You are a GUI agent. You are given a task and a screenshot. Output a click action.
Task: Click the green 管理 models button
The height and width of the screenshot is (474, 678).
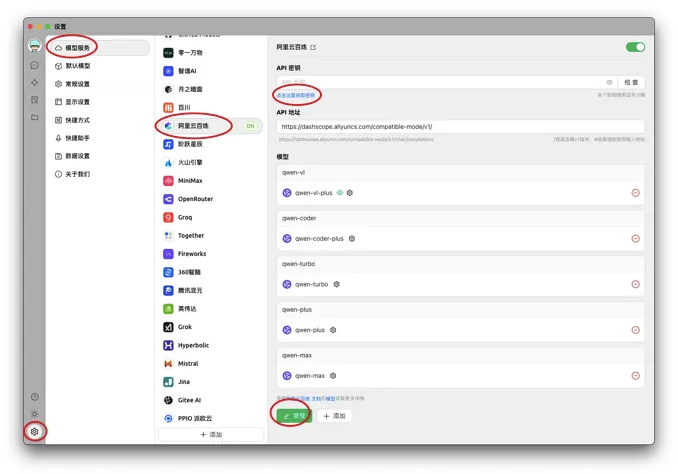294,416
